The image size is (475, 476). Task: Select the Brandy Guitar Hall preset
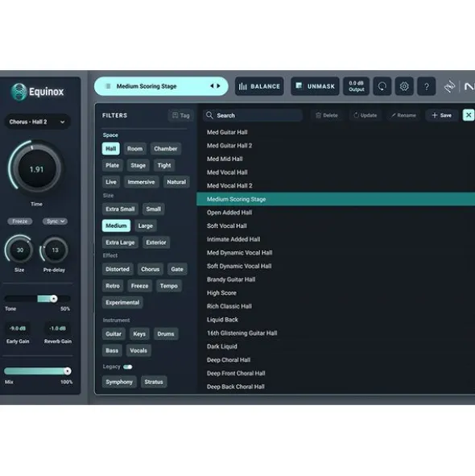pyautogui.click(x=336, y=279)
